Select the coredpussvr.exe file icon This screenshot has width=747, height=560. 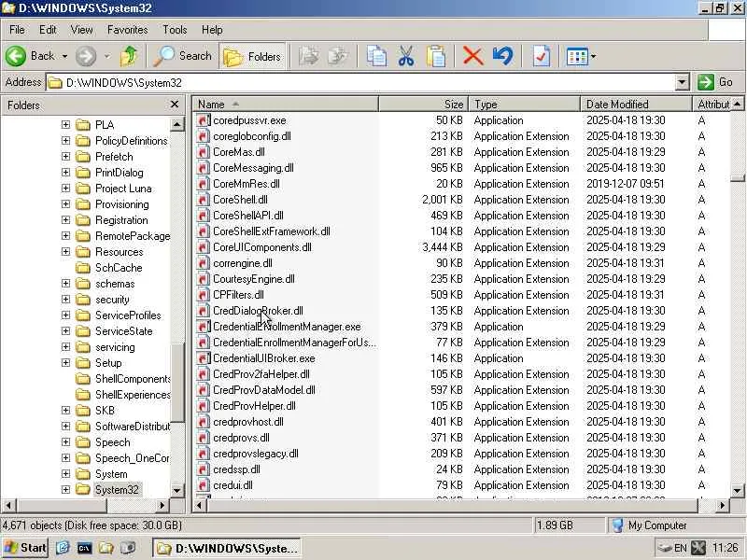pyautogui.click(x=203, y=120)
